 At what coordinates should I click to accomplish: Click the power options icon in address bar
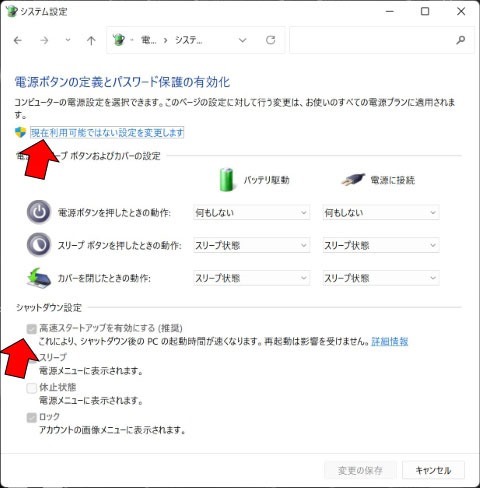pos(119,40)
